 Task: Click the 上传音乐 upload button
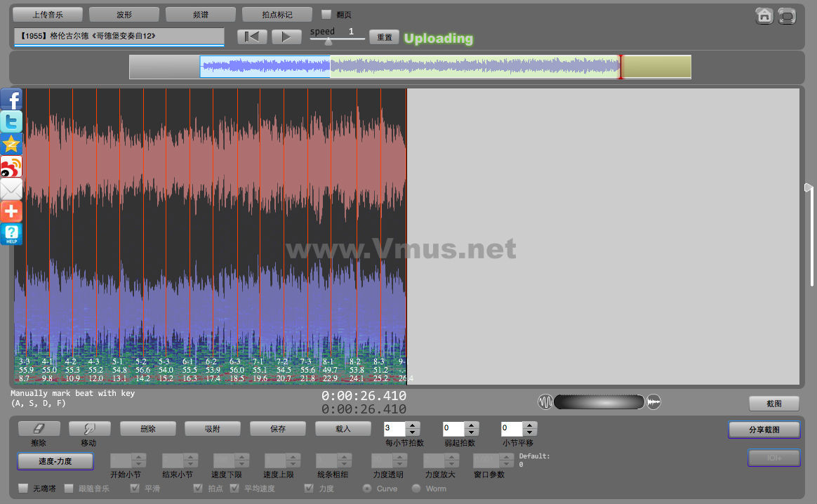(x=48, y=14)
